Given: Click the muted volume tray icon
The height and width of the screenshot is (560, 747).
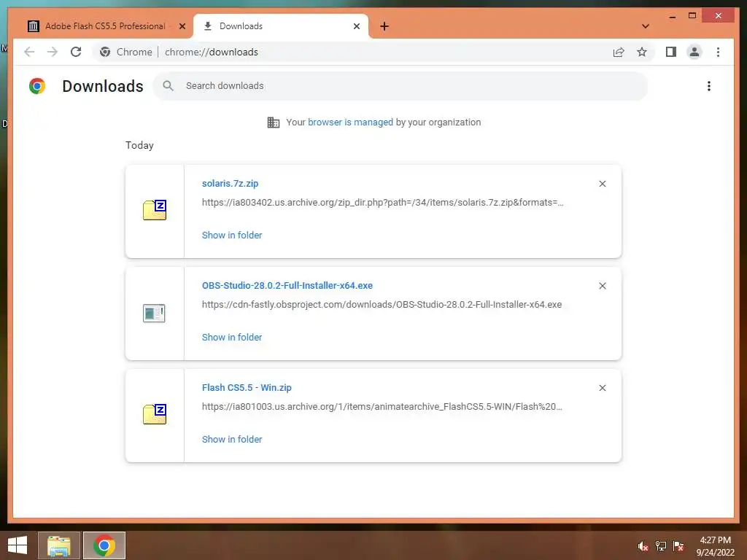Looking at the screenshot, I should [643, 546].
